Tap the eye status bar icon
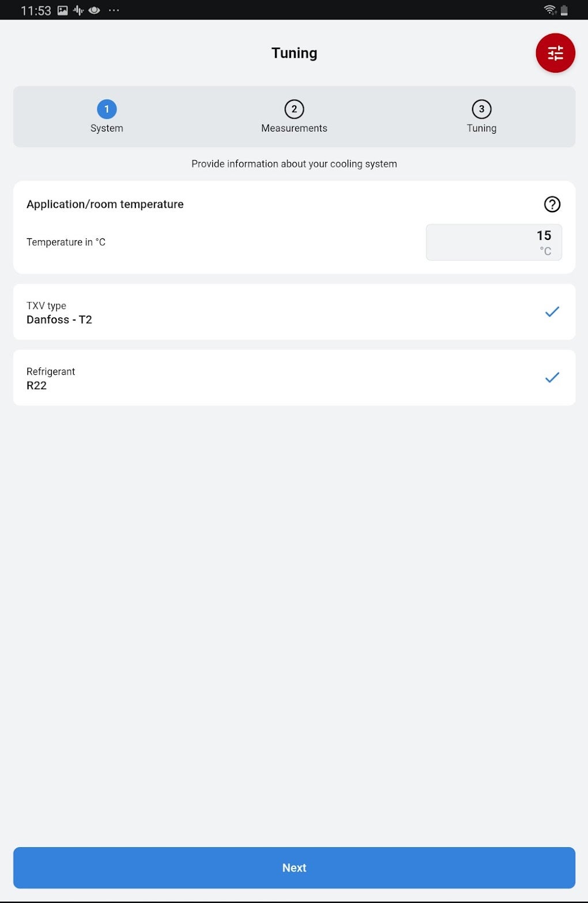 [94, 10]
